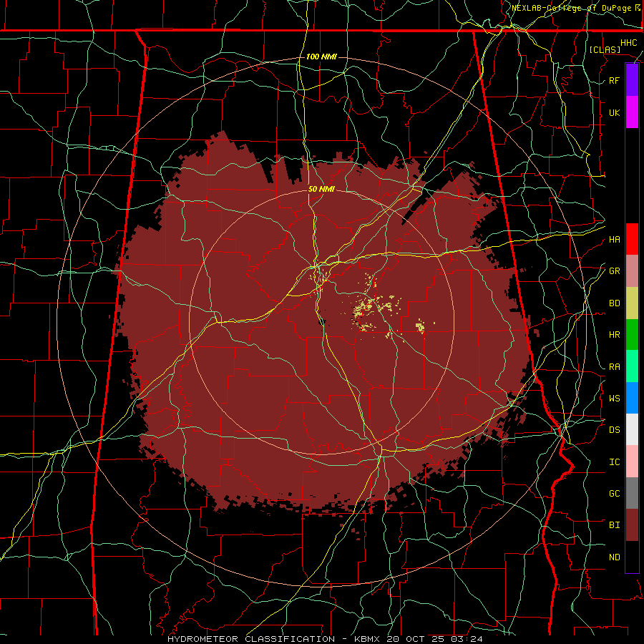This screenshot has height=644, width=644.
Task: Click the GC gray legend swatch
Action: click(632, 493)
